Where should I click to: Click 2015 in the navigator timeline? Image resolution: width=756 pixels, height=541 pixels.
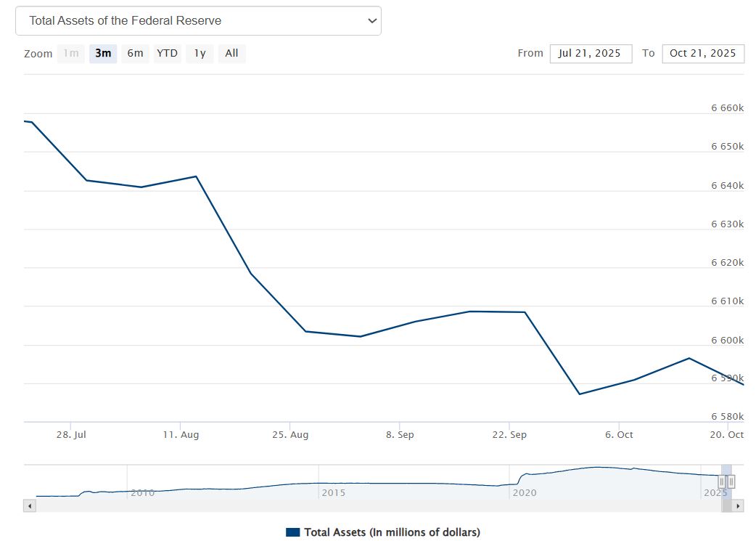point(333,492)
